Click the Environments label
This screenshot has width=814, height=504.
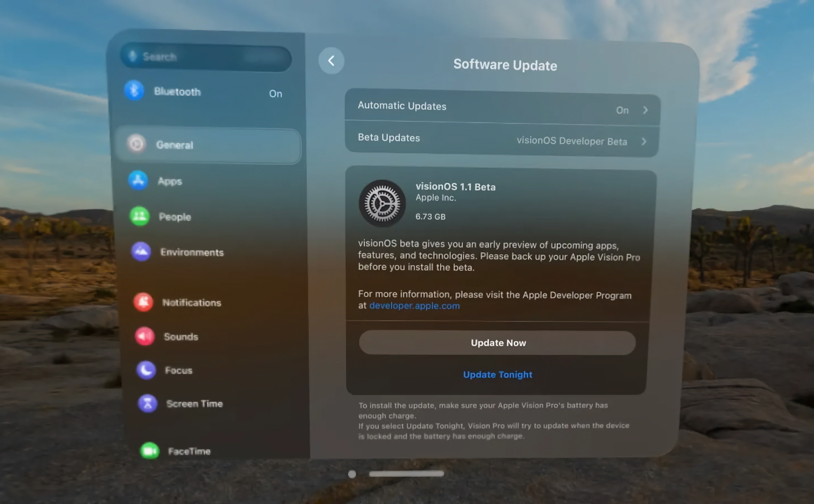[192, 252]
